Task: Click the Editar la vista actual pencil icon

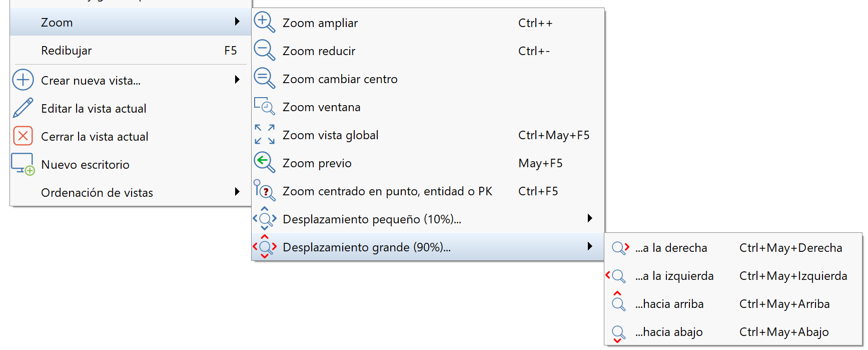Action: coord(23,108)
